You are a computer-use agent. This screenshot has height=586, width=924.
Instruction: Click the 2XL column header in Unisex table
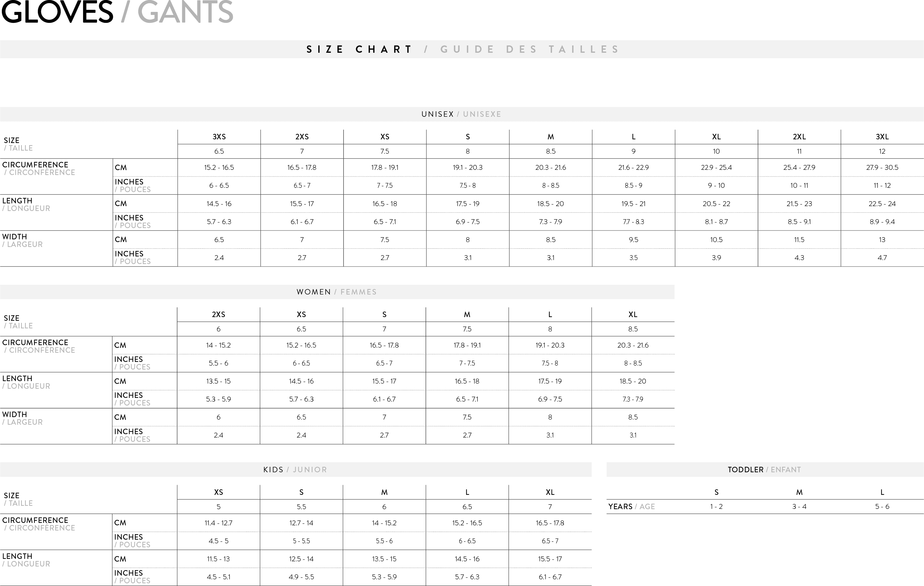click(799, 137)
